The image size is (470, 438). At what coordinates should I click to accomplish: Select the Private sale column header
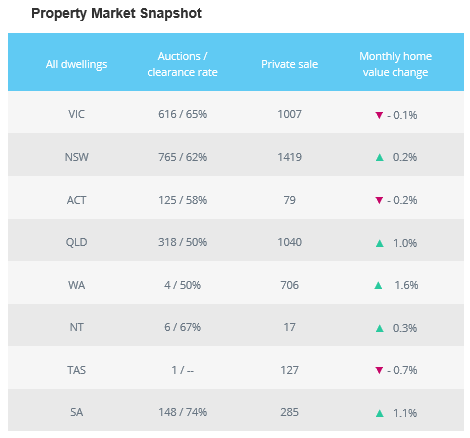[x=289, y=64]
